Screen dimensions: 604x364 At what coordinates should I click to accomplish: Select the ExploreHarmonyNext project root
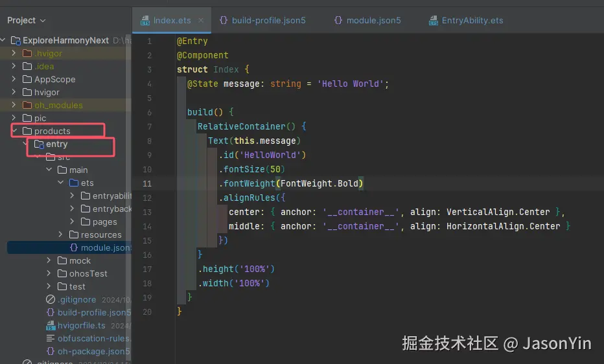[x=65, y=40]
